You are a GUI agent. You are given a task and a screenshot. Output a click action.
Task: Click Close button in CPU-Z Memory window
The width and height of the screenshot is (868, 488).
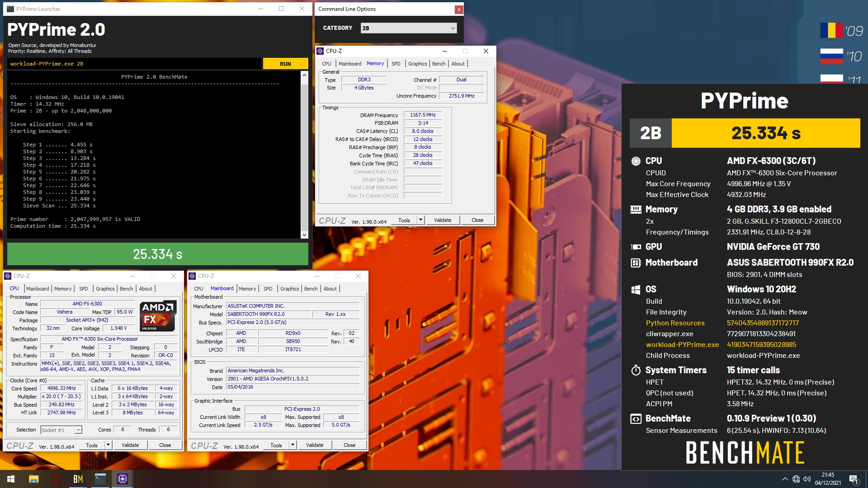(477, 220)
